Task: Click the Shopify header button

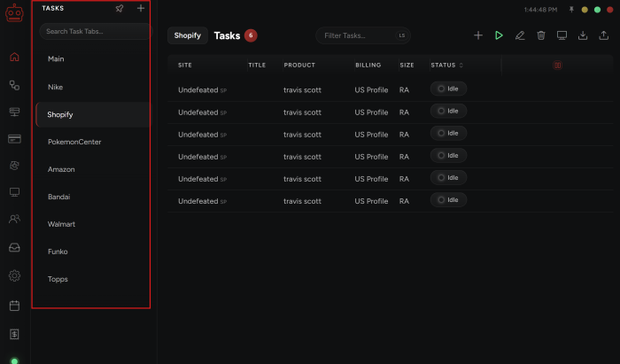Action: (x=188, y=35)
